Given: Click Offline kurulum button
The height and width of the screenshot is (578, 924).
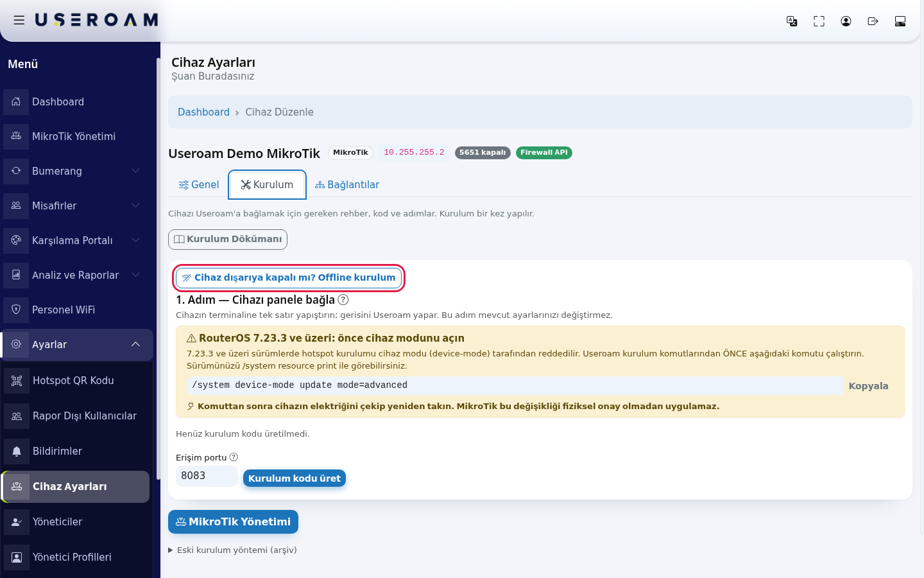Looking at the screenshot, I should tap(289, 278).
